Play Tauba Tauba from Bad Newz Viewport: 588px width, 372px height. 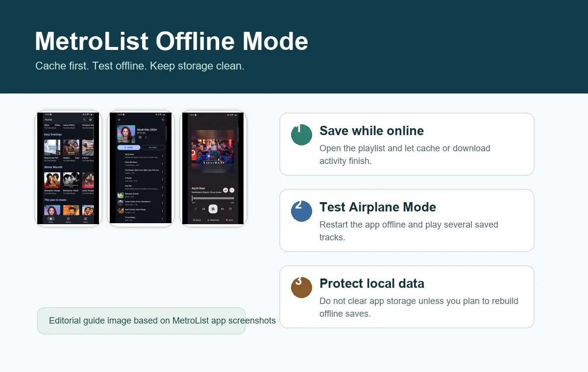(x=141, y=203)
